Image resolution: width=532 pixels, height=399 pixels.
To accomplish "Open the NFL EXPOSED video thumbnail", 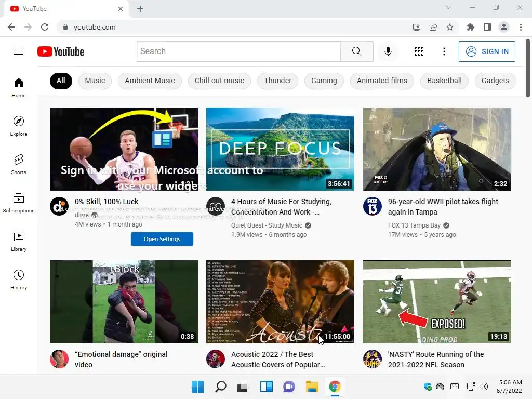I will click(x=437, y=302).
